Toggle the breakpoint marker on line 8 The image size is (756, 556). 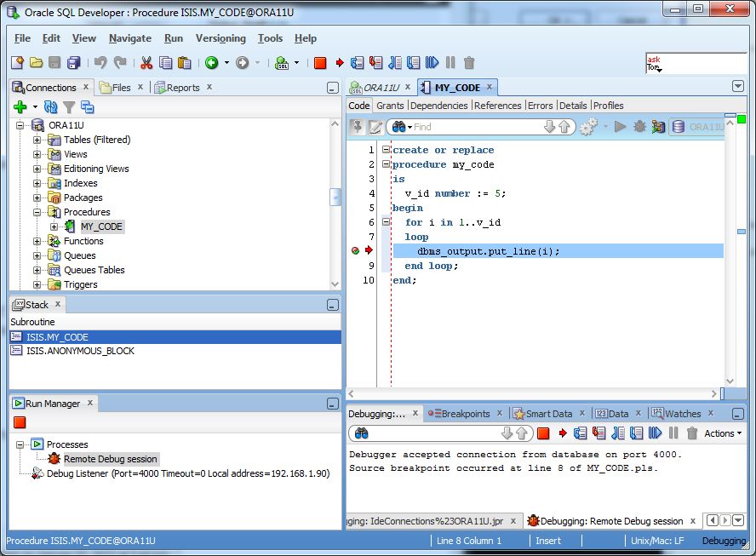pyautogui.click(x=355, y=251)
